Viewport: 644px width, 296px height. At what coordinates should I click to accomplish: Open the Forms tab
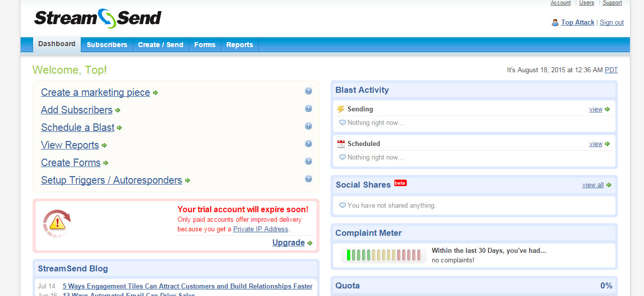(x=205, y=45)
